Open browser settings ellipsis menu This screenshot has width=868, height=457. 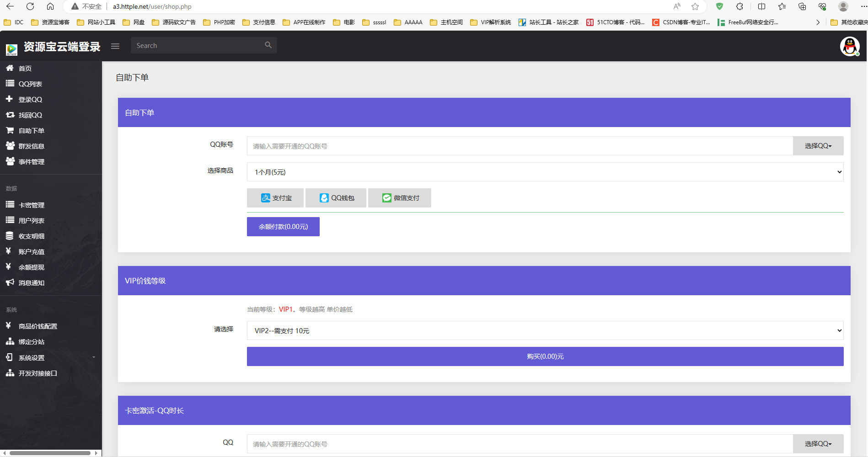863,6
